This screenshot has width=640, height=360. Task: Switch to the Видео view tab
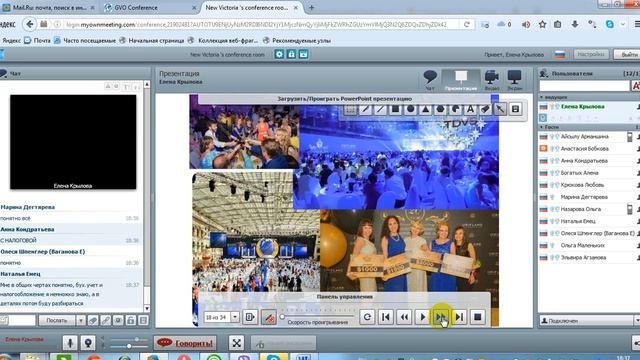pyautogui.click(x=492, y=80)
